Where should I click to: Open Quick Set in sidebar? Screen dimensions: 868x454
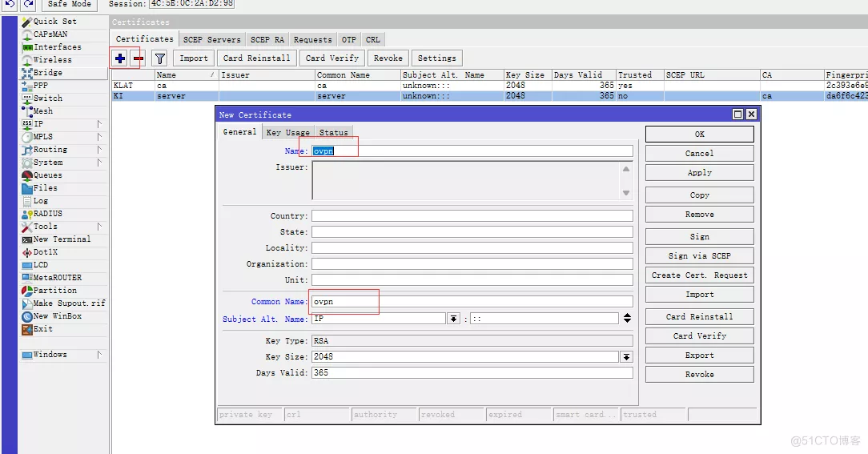54,22
